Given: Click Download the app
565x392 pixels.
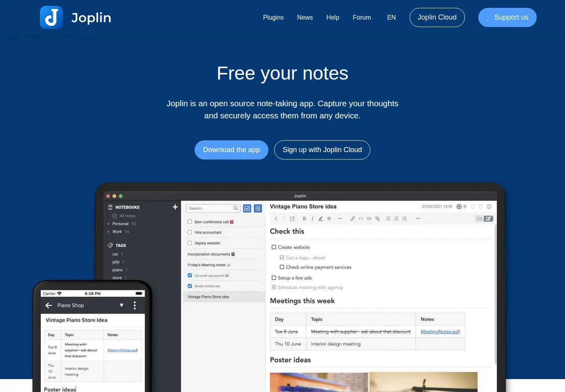Looking at the screenshot, I should (231, 150).
